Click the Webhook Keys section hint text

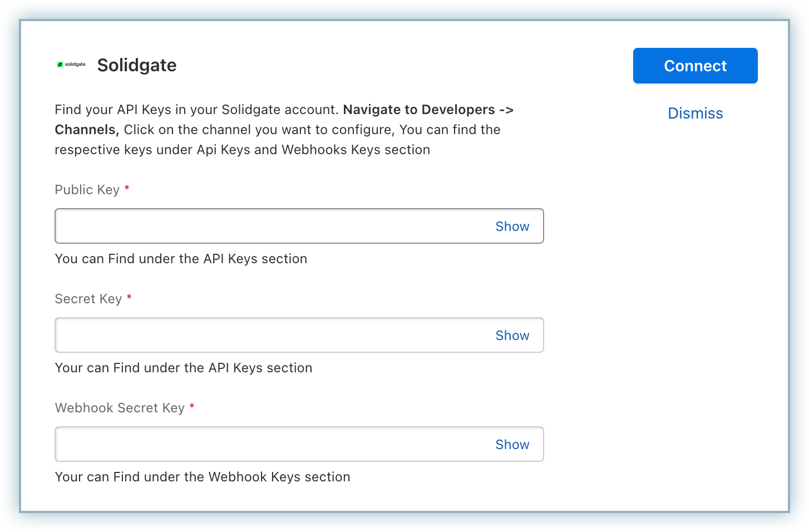point(203,477)
